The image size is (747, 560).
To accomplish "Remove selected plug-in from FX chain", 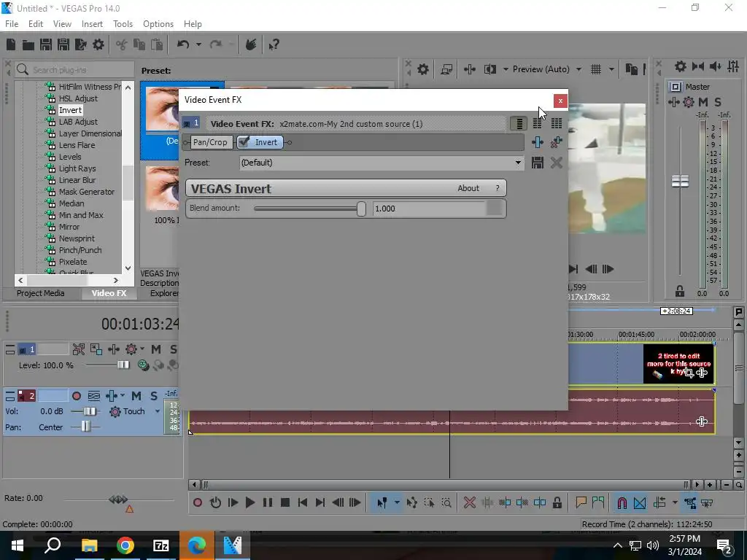I will point(556,142).
